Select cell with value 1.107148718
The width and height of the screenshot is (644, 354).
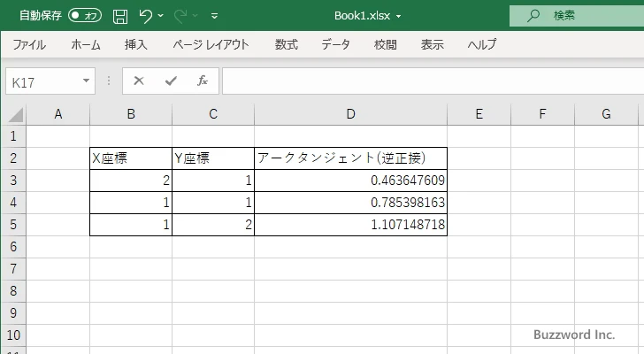pos(350,225)
